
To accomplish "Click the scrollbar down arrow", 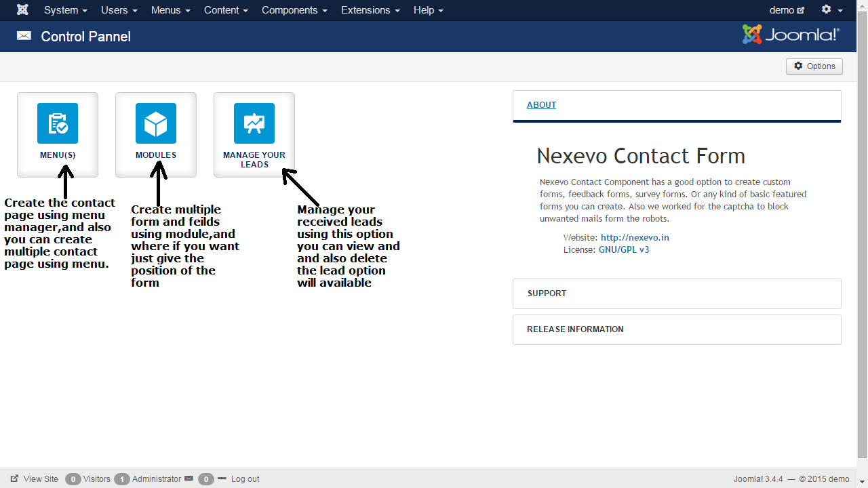I will (x=863, y=483).
